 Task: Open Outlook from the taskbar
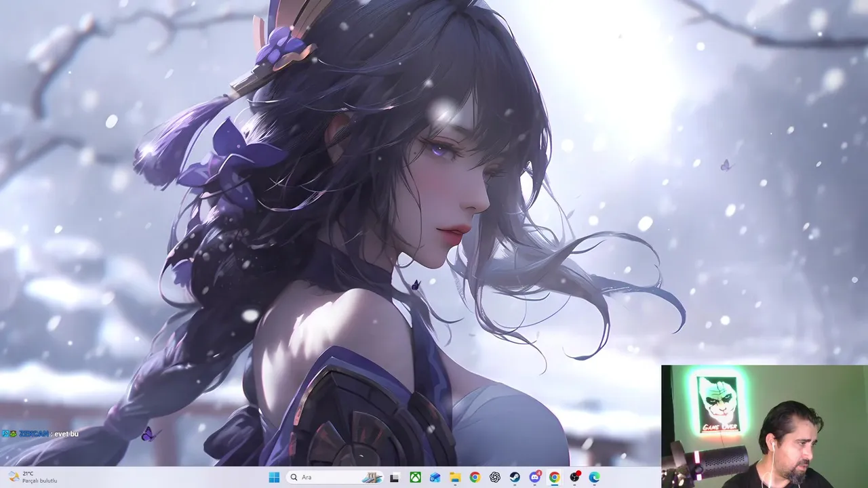click(435, 477)
